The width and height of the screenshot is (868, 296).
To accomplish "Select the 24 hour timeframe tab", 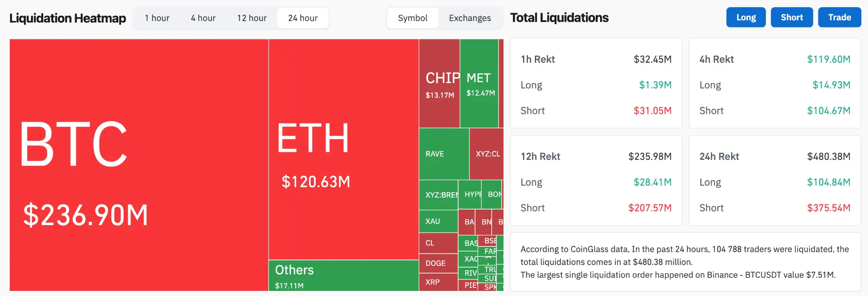I will pos(303,18).
